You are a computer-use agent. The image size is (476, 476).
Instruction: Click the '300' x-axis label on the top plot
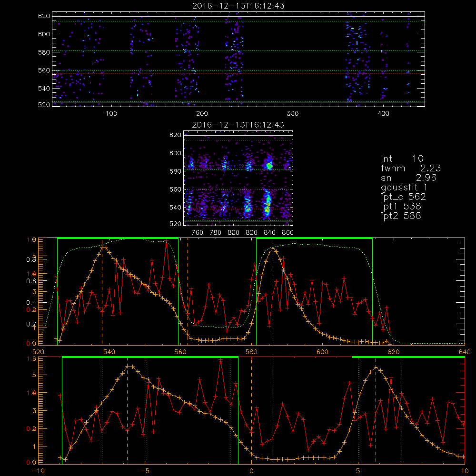[293, 114]
